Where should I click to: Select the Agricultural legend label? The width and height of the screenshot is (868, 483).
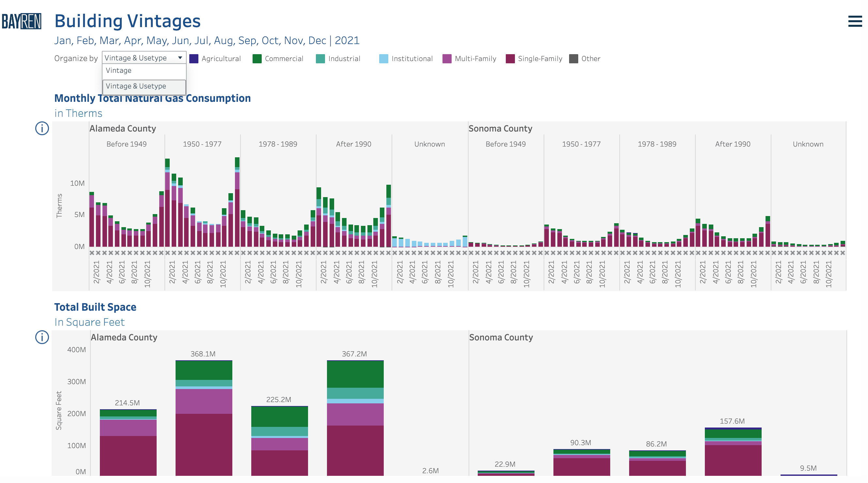pyautogui.click(x=221, y=59)
